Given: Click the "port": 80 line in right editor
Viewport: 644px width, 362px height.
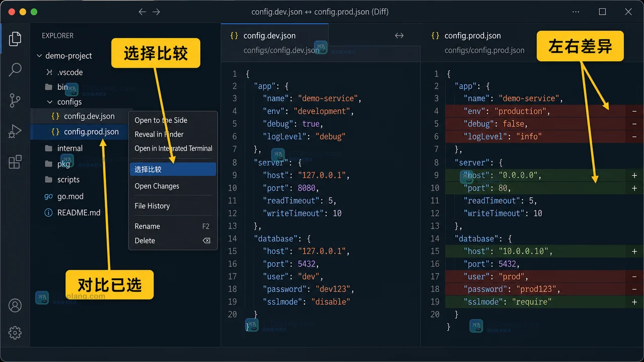Looking at the screenshot, I should 487,188.
